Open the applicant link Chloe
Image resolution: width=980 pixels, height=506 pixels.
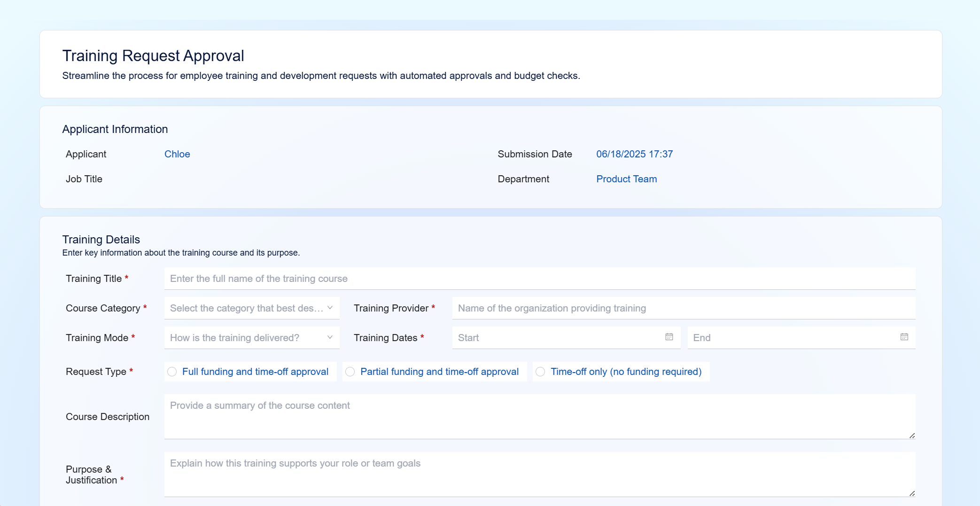tap(177, 154)
